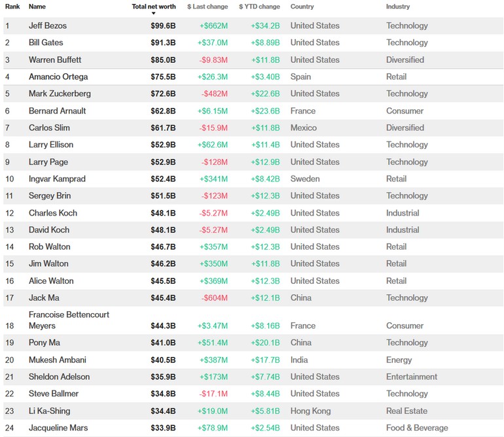Viewport: 504px width, 437px height.
Task: Sort by the $ Last change column
Action: click(x=207, y=7)
